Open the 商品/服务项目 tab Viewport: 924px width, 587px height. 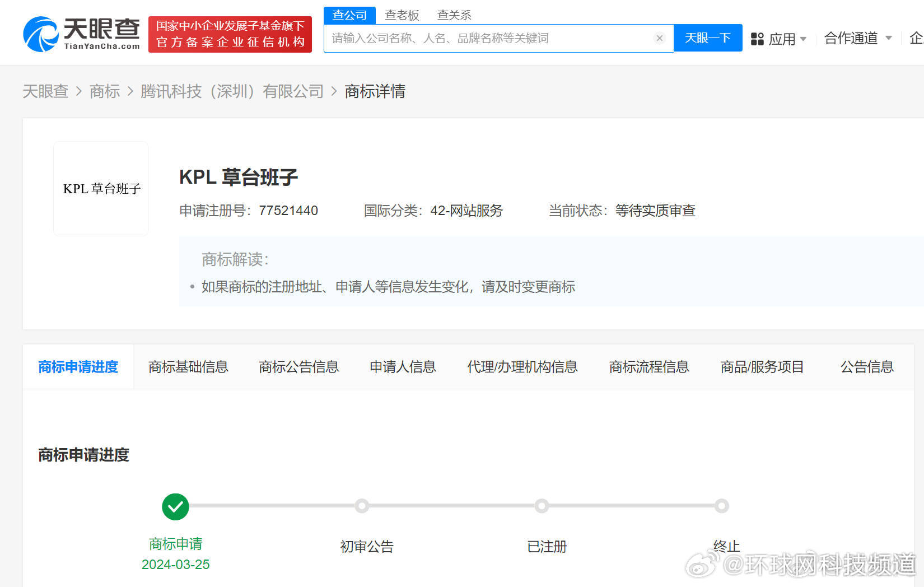coord(762,366)
